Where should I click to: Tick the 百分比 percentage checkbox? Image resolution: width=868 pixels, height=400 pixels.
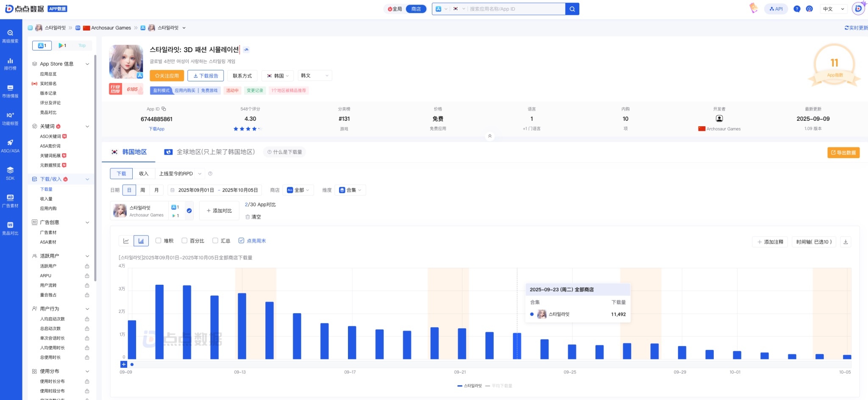184,241
